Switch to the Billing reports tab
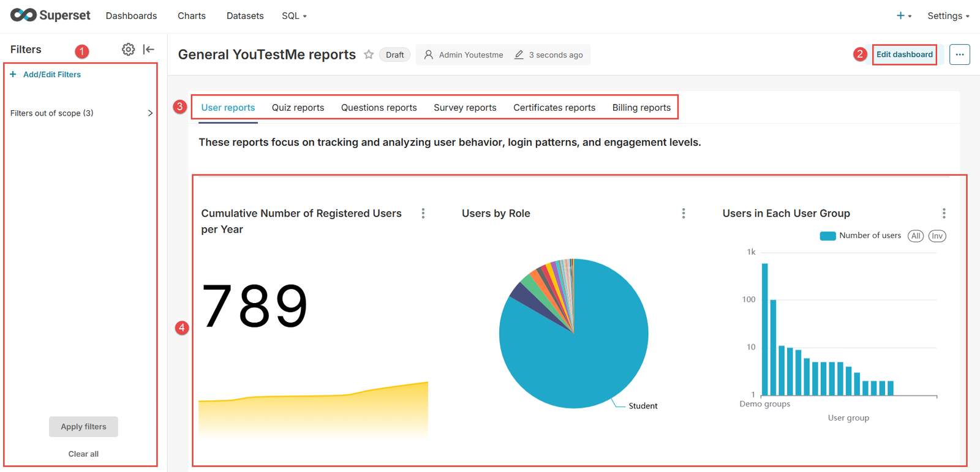The width and height of the screenshot is (980, 472). [641, 108]
